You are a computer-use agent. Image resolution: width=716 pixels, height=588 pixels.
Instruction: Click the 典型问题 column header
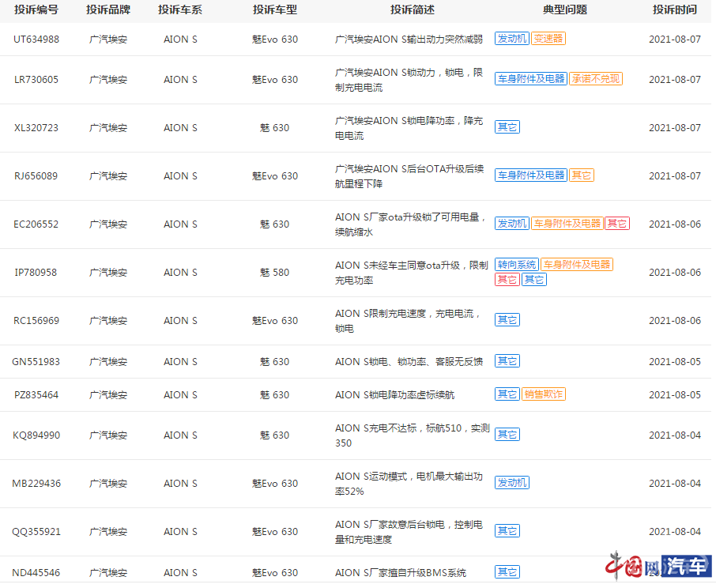click(565, 9)
